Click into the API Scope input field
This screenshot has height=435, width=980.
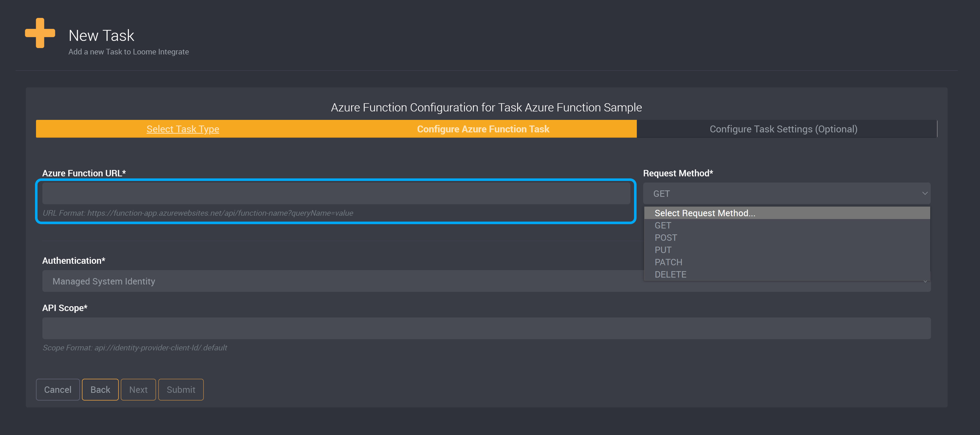coord(486,328)
